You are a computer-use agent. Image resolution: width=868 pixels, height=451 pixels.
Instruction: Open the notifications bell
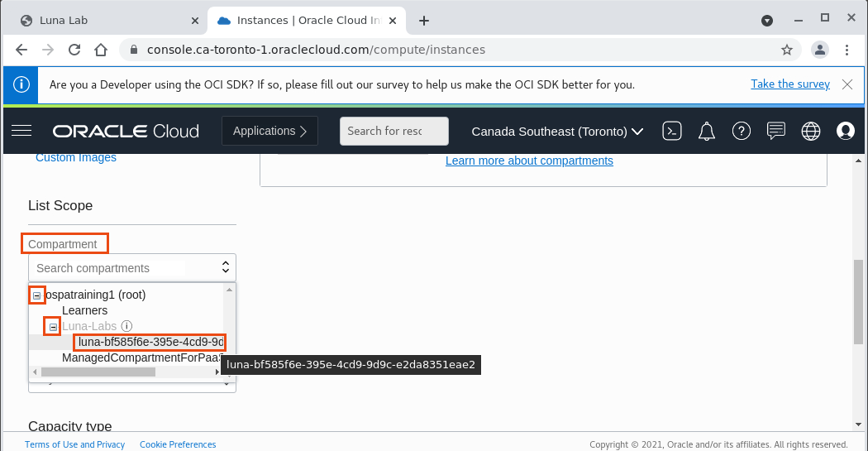[x=706, y=132]
